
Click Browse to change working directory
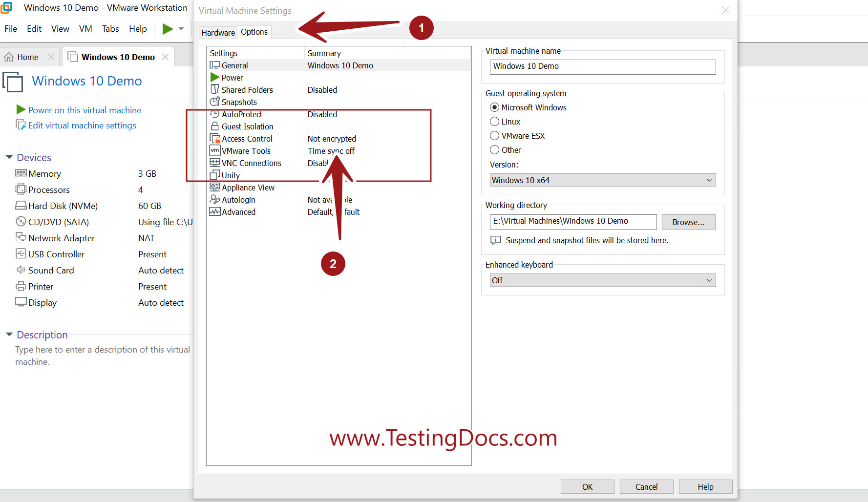688,222
